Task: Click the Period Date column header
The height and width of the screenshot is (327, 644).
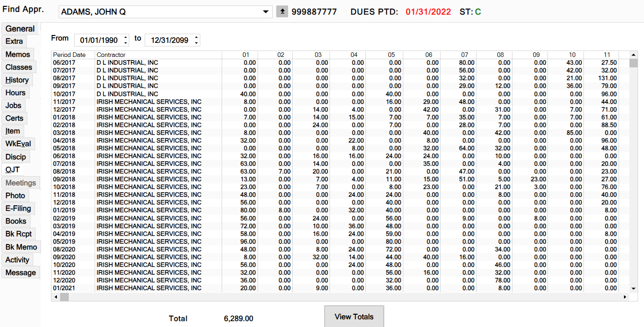Action: [x=69, y=55]
